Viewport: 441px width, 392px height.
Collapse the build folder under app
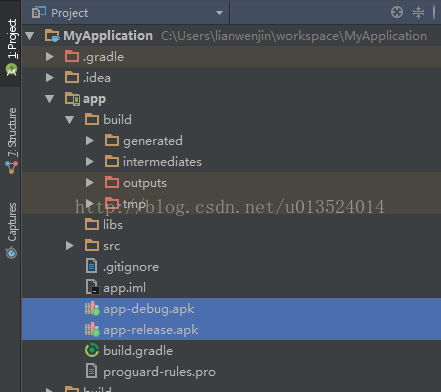[70, 120]
